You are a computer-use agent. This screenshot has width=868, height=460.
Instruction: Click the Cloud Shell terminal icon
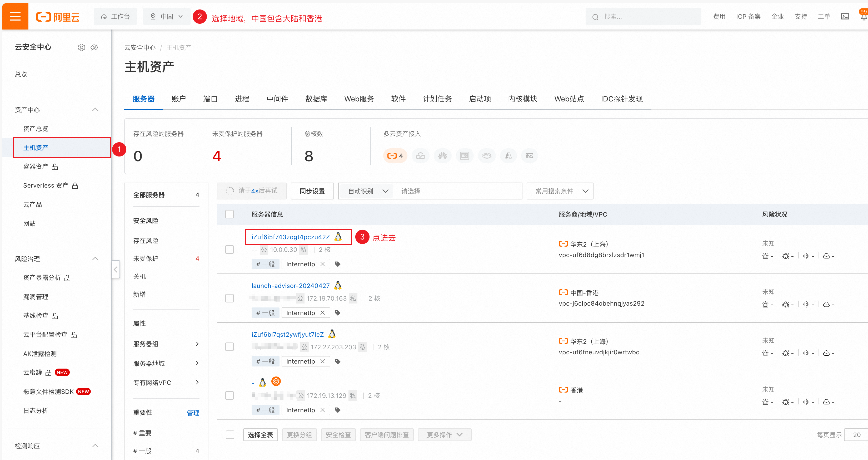pos(845,17)
